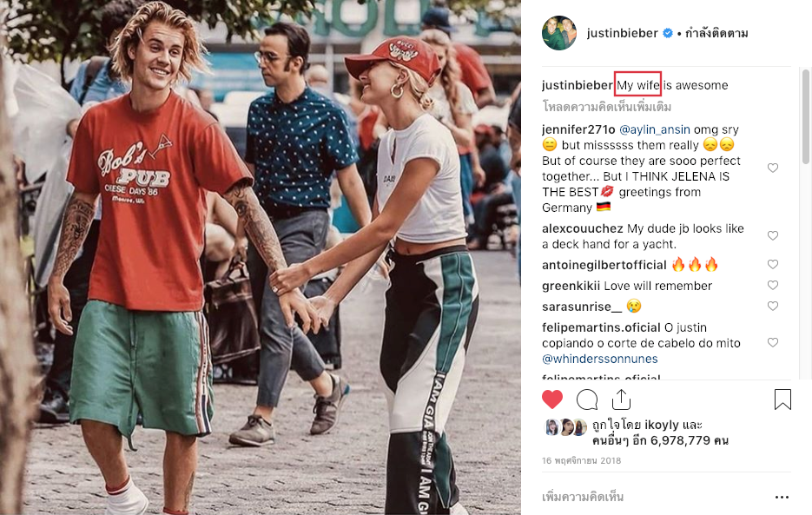
Task: Load more comments link
Action: point(606,107)
